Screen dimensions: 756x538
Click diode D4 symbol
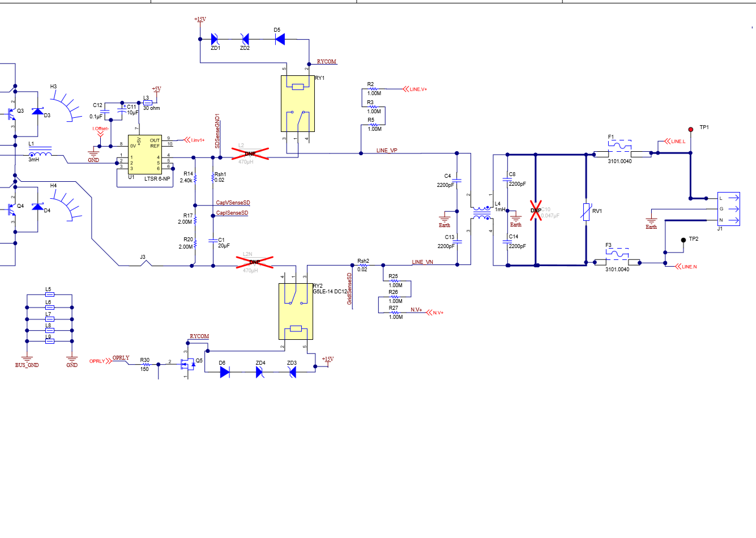tap(37, 207)
